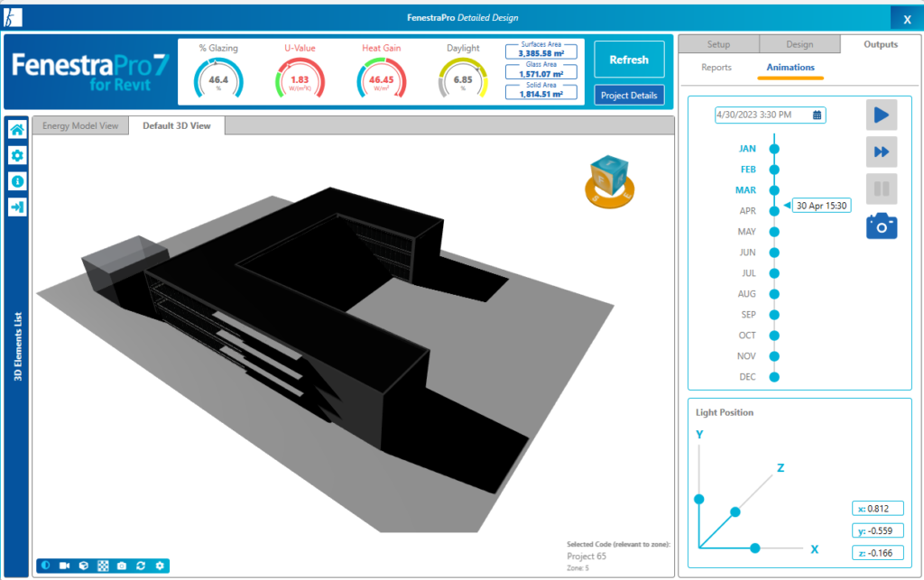Select the AUG marker on the timeline

click(x=774, y=294)
